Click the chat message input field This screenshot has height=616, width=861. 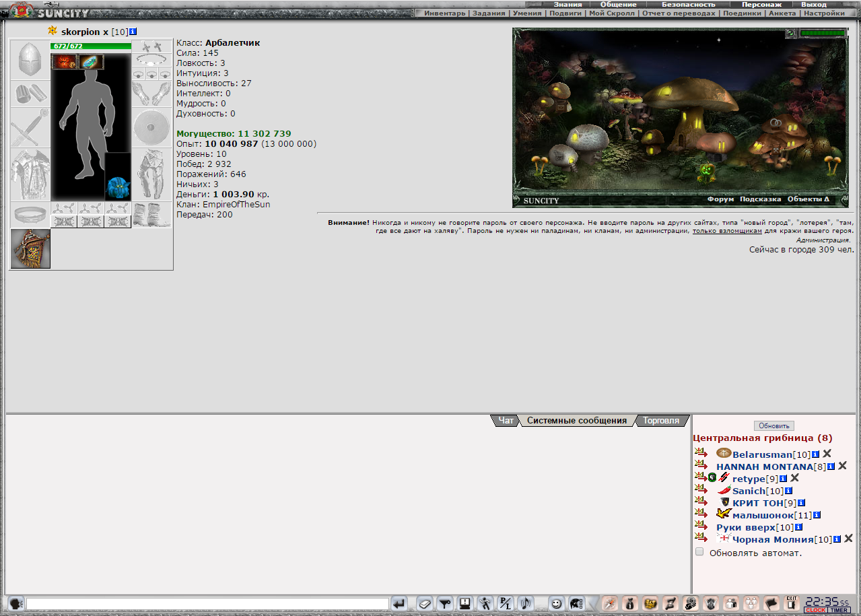point(207,604)
